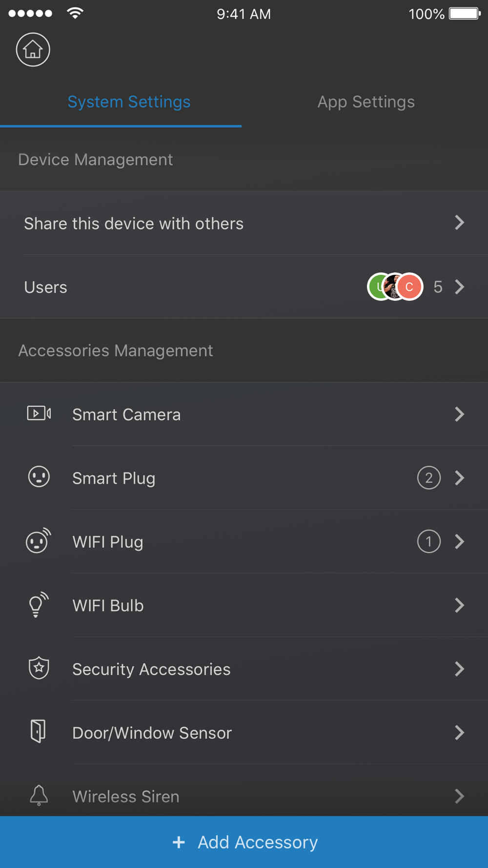
Task: Tap the home icon at top left
Action: pyautogui.click(x=33, y=50)
